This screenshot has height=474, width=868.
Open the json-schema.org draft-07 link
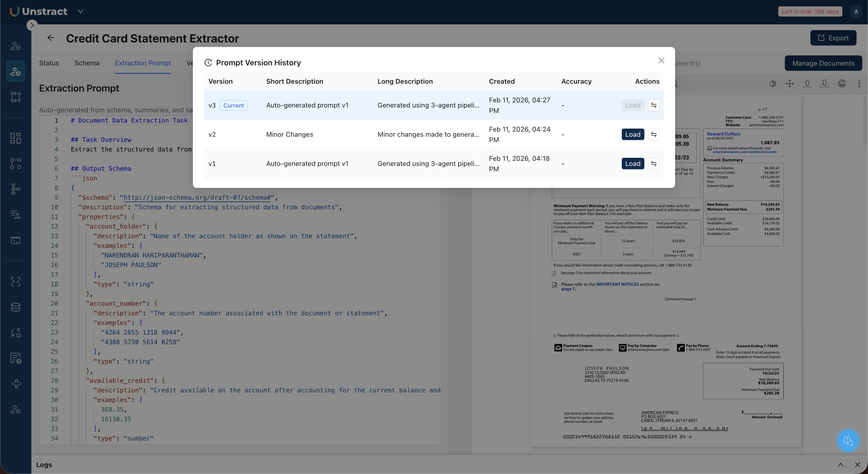(197, 198)
